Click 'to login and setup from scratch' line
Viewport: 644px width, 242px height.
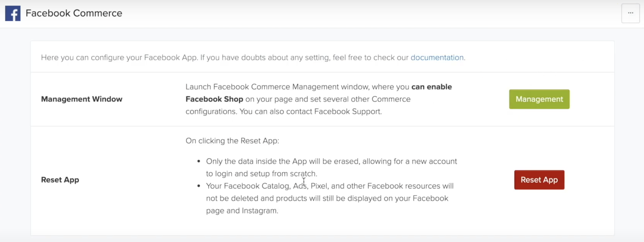click(261, 174)
